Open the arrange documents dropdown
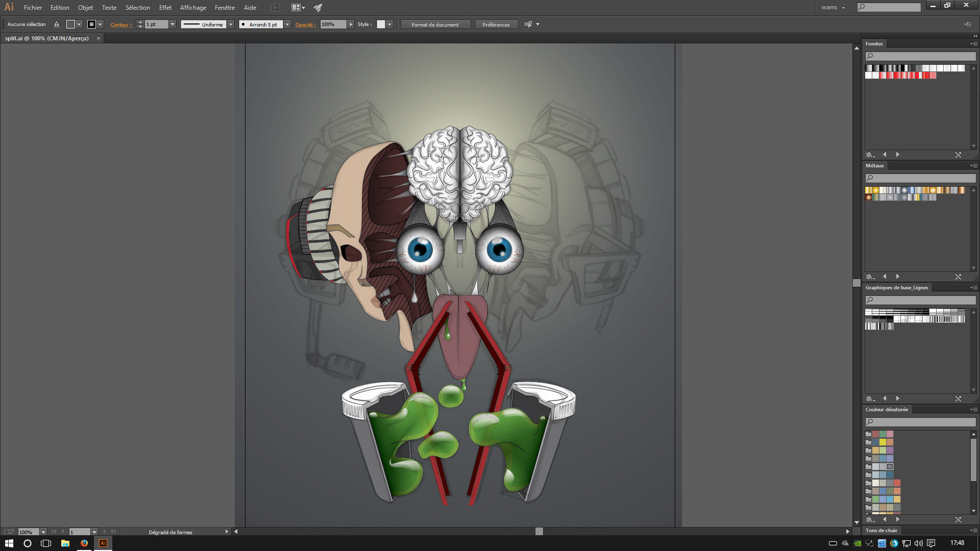Viewport: 980px width, 551px height. [x=298, y=8]
